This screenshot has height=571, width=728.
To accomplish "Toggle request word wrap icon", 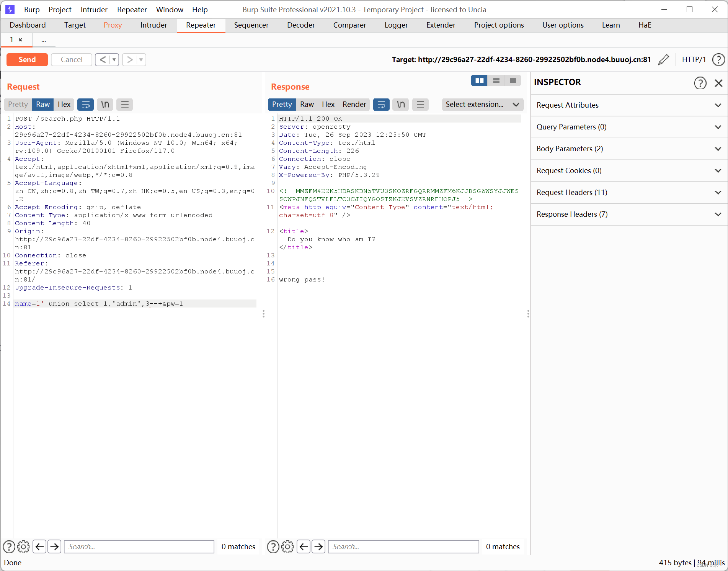I will coord(85,104).
